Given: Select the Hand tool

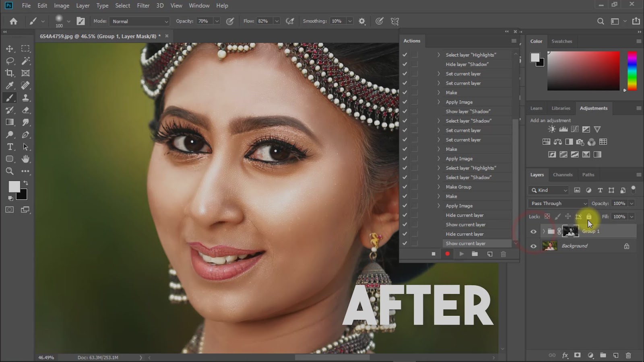Looking at the screenshot, I should point(25,159).
